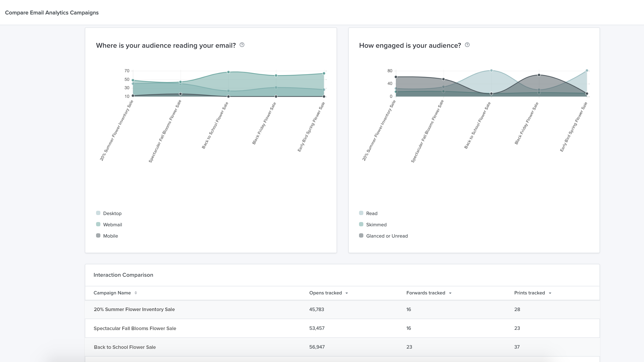Click Read peak point for Back to School
644x362 pixels.
coord(491,71)
